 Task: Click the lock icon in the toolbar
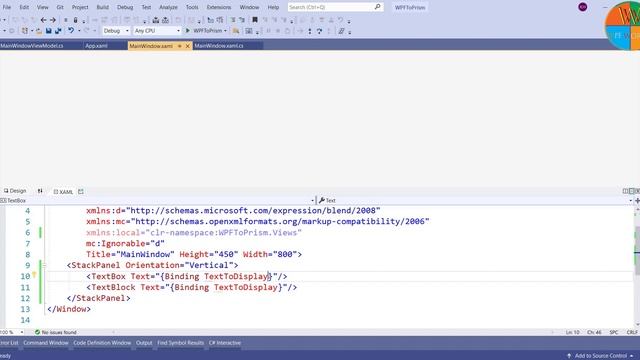[75, 20]
